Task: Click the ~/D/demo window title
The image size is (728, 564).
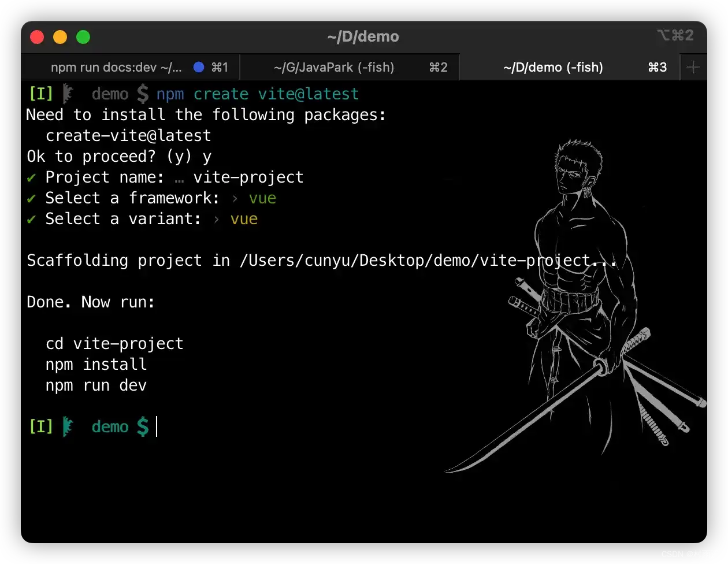Action: coord(363,37)
